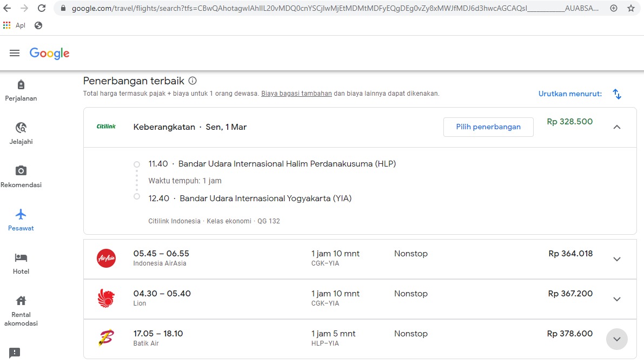The height and width of the screenshot is (364, 644).
Task: Click the browser forward arrow
Action: point(24,8)
